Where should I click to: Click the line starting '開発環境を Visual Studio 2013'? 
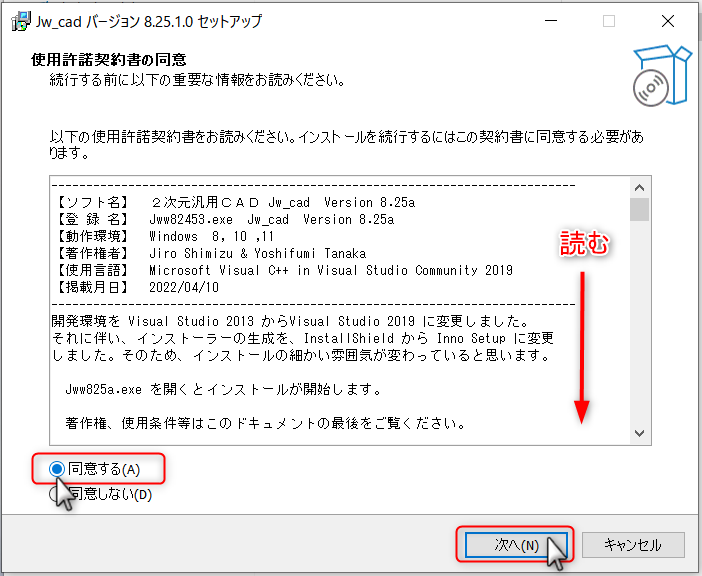(291, 321)
